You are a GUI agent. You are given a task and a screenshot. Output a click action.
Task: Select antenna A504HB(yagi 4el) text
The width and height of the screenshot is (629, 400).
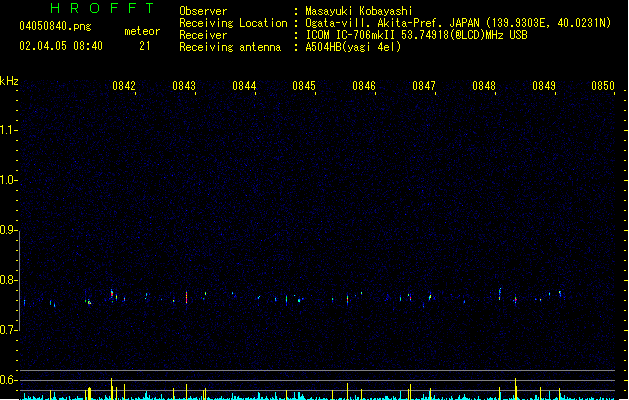tap(353, 47)
